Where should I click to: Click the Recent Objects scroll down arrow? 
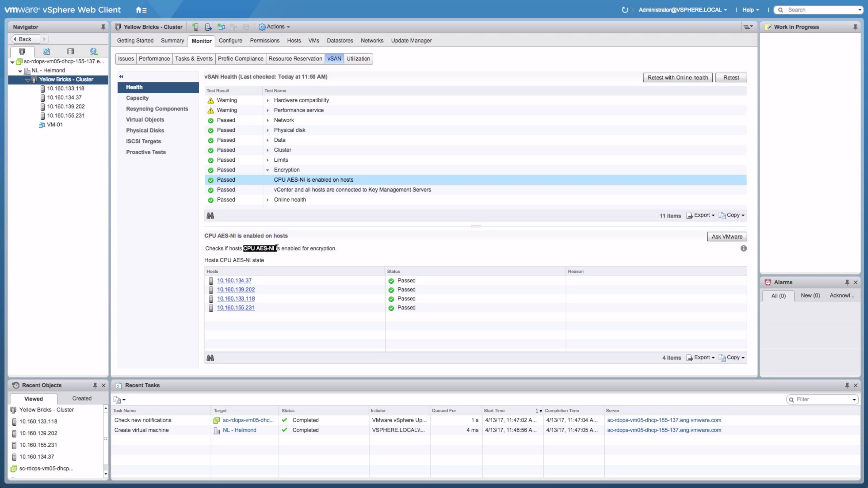tap(105, 474)
